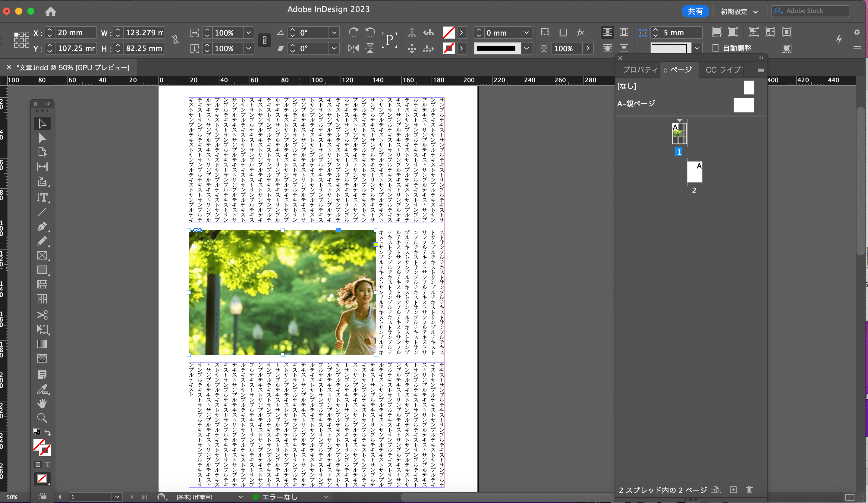Viewport: 868px width, 503px height.
Task: Go to next page arrow
Action: tap(132, 497)
